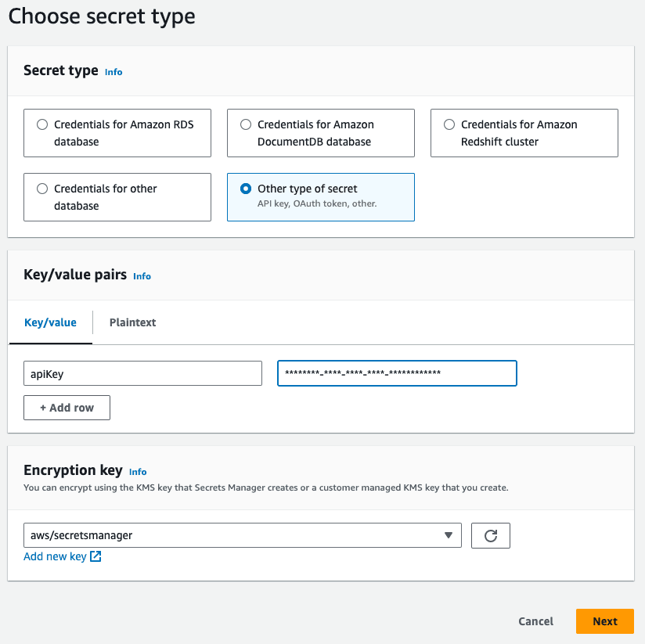
Task: Select Credentials for Amazon RDS database
Action: (42, 124)
